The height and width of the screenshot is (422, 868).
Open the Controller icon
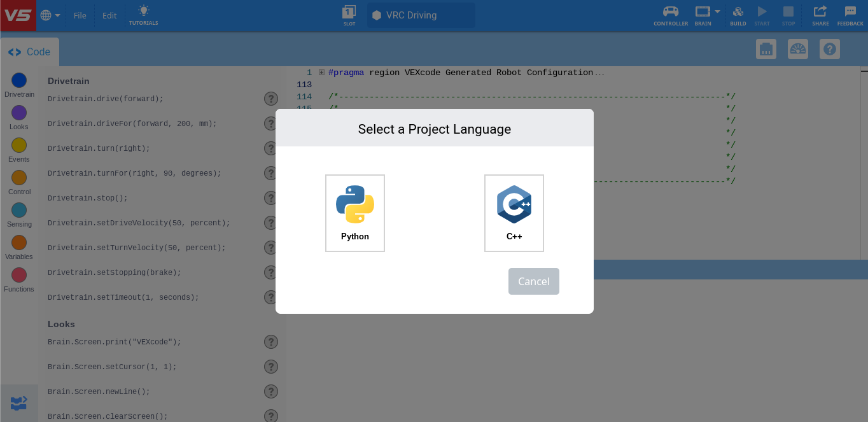tap(671, 15)
